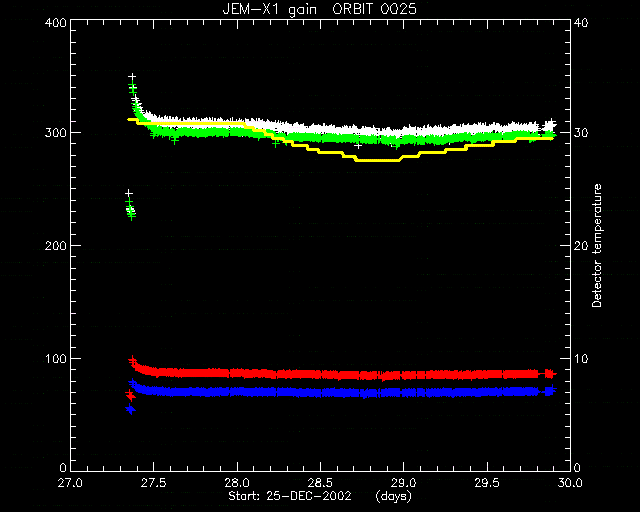Screen dimensions: 640x512
Task: Click the left axis label 100
Action: tap(56, 359)
